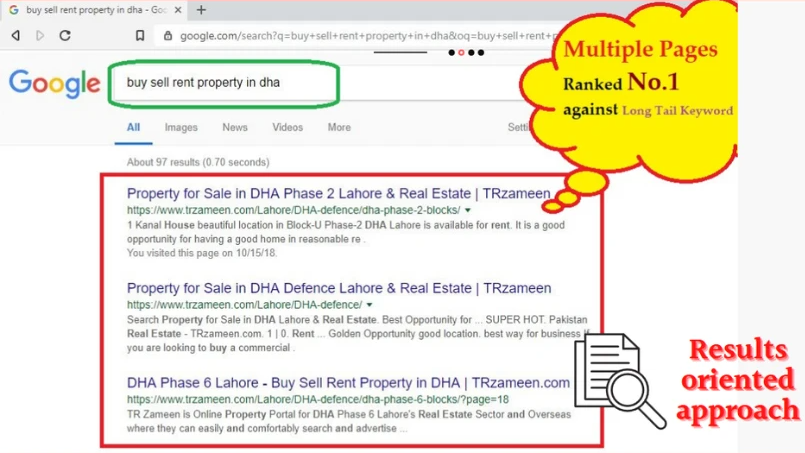Click the 'Search Property for Sale in DHA' snippet

pyautogui.click(x=358, y=334)
